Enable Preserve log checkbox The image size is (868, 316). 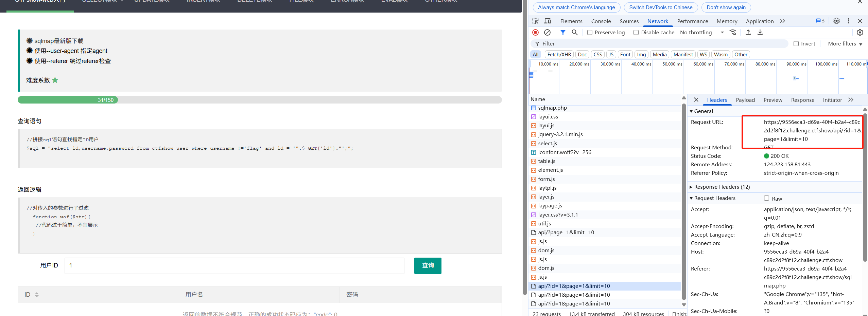click(590, 33)
